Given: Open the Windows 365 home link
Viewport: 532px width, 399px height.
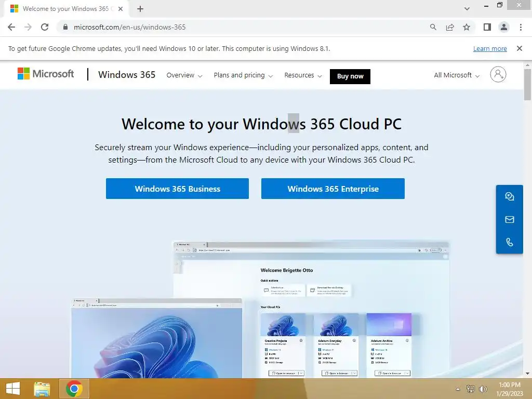Looking at the screenshot, I should 127,75.
